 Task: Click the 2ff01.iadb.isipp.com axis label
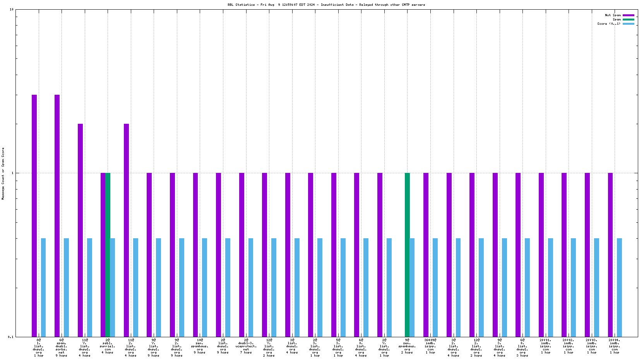[546, 346]
